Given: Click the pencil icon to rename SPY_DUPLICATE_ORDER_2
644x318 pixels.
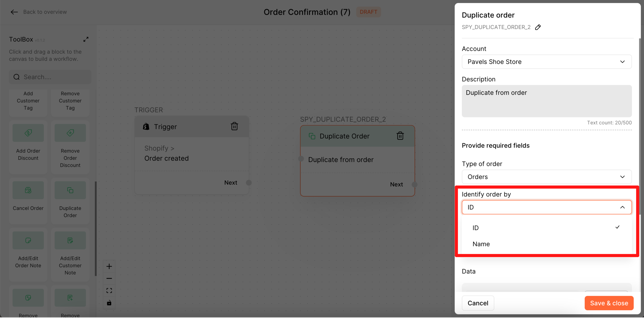Looking at the screenshot, I should coord(538,27).
